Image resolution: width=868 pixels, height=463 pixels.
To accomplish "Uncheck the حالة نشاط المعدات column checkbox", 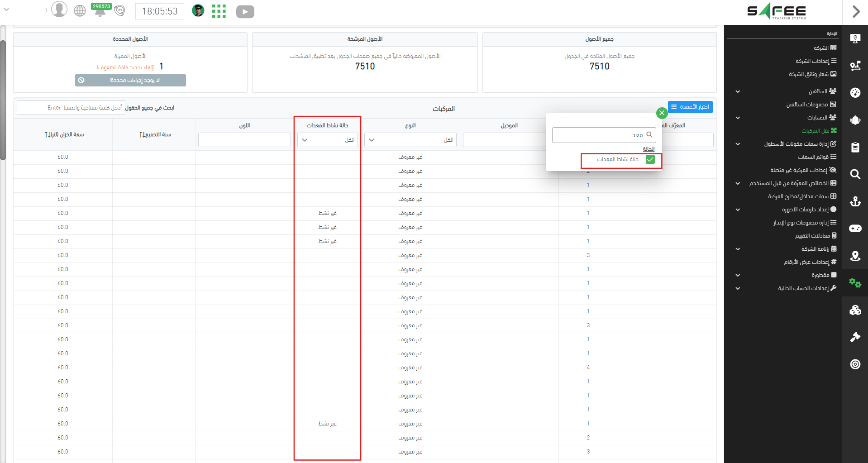I will coord(650,159).
